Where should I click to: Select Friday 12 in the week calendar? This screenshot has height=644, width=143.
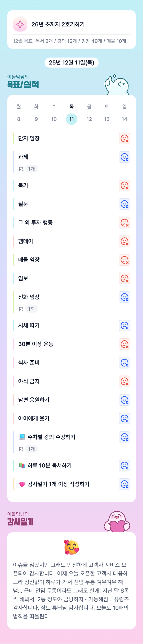click(89, 119)
